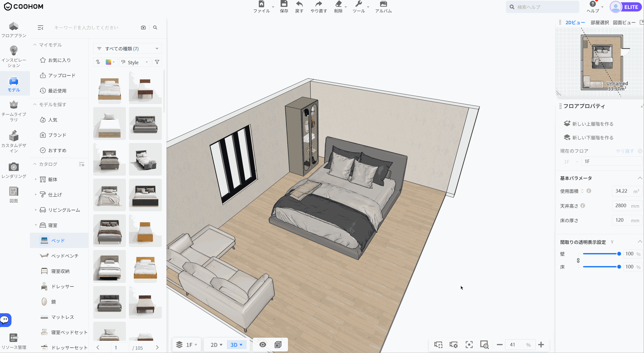
Task: Open the アップロード upload section
Action: pyautogui.click(x=59, y=75)
